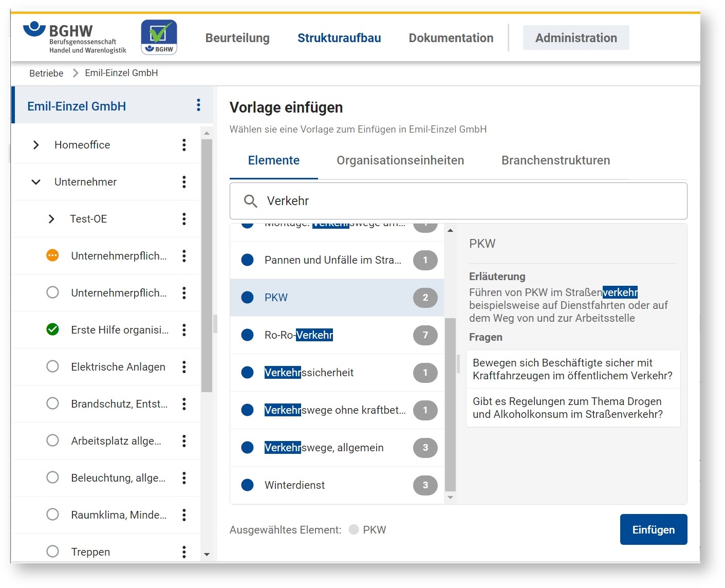Click the search magnifier icon
725x588 pixels.
(x=250, y=201)
